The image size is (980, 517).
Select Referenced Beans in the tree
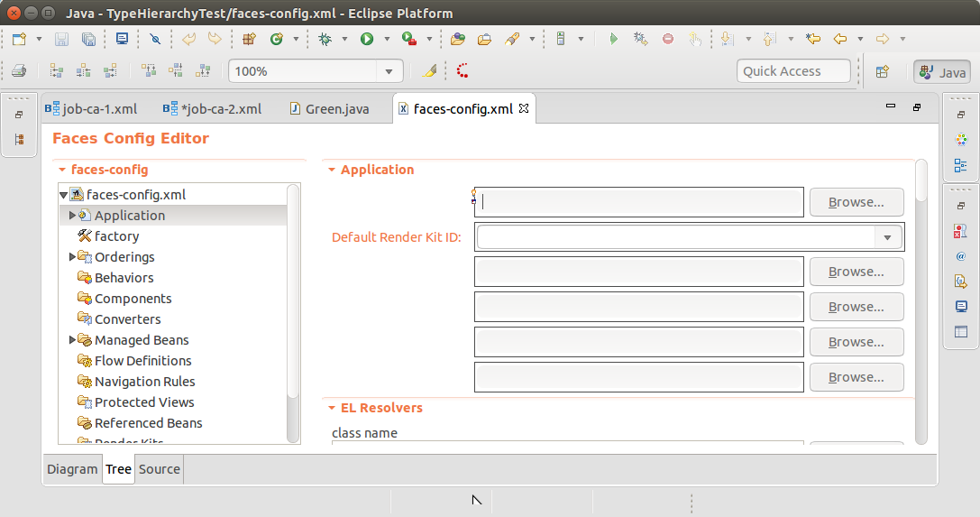tap(148, 422)
